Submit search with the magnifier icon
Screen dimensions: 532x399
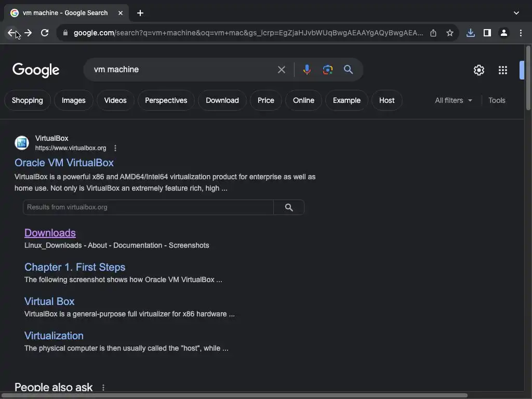point(348,70)
